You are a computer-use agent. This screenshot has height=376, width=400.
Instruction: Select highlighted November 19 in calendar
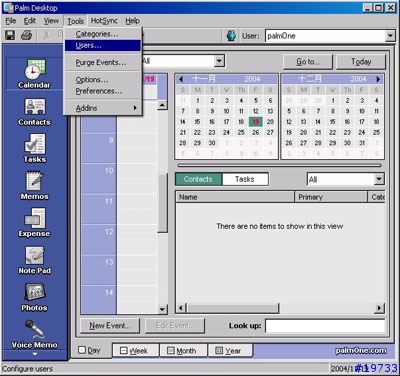[x=256, y=122]
